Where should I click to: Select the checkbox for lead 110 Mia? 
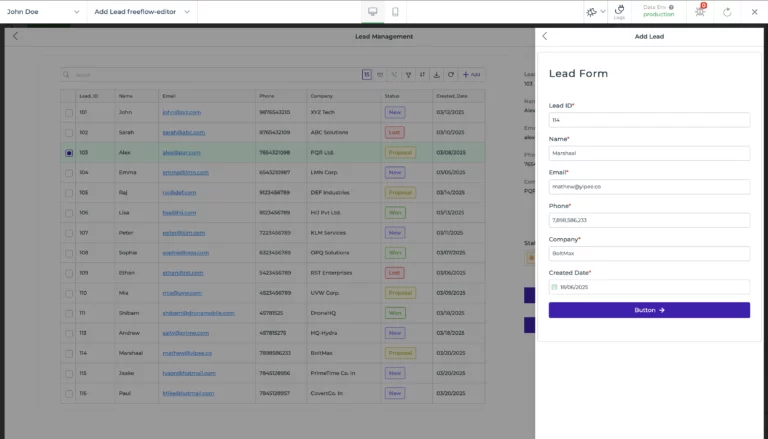tap(69, 293)
